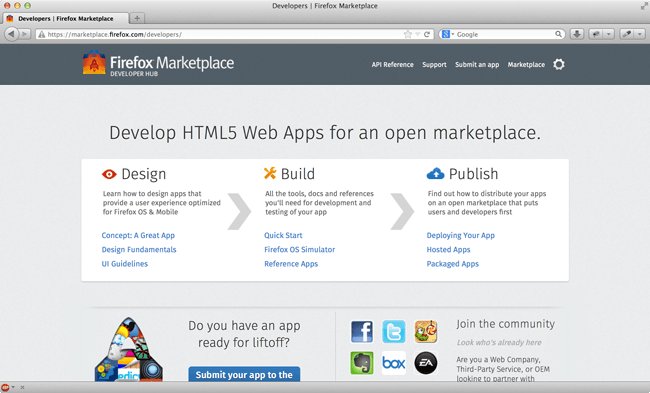650x393 pixels.
Task: Open dropdown arrow next to the downloads-side button
Action: (608, 34)
